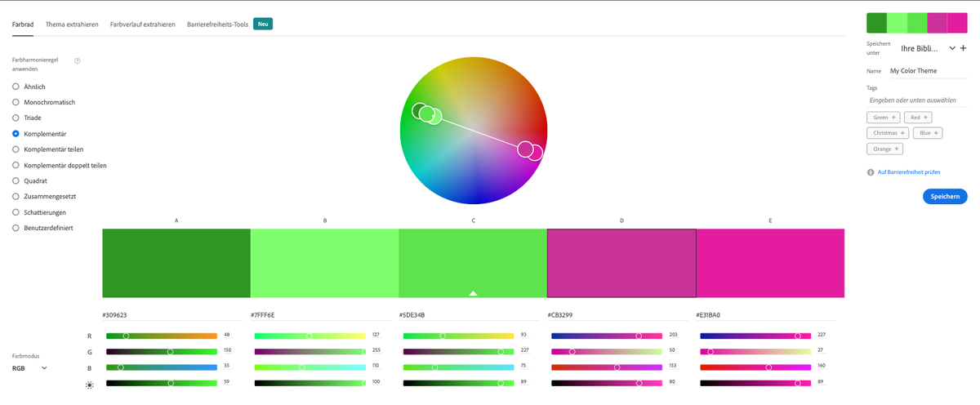
Task: Select the Triade harmony rule
Action: tap(16, 118)
